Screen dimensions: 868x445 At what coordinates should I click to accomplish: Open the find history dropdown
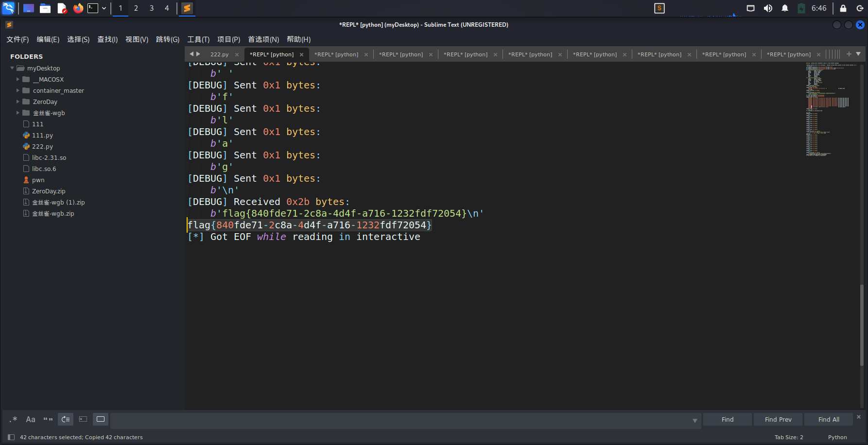click(695, 420)
